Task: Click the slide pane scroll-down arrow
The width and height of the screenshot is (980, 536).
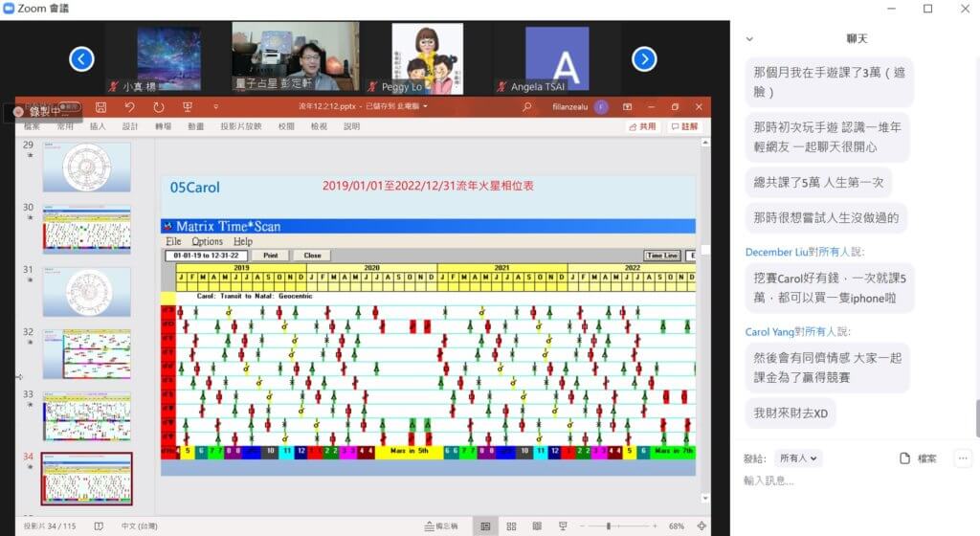Action: point(705,498)
